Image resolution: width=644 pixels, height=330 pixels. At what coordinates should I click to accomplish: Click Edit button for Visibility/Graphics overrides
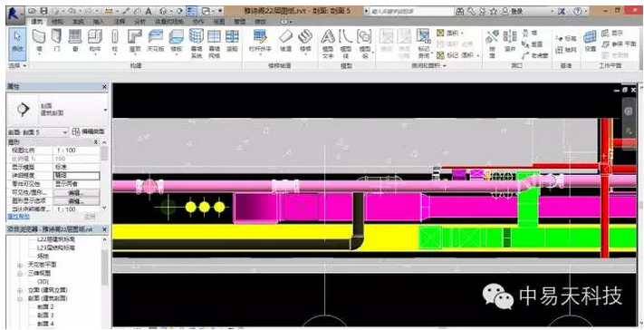[x=76, y=192]
